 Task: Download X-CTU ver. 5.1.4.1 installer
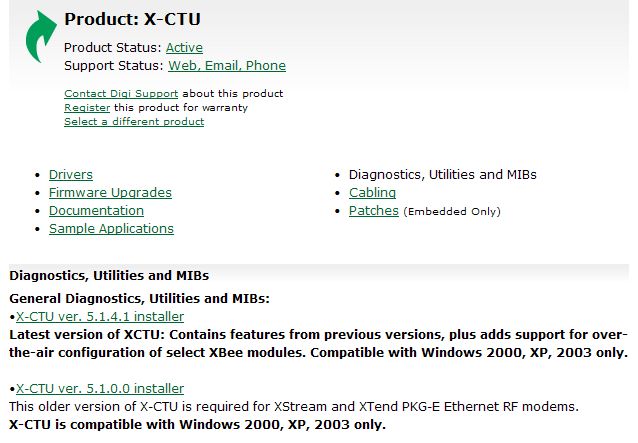pos(100,316)
